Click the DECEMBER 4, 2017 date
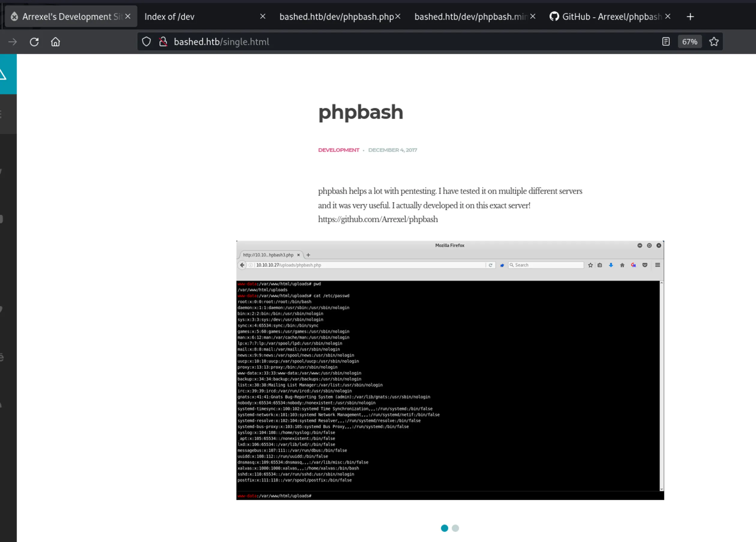Image resolution: width=756 pixels, height=542 pixels. point(392,150)
